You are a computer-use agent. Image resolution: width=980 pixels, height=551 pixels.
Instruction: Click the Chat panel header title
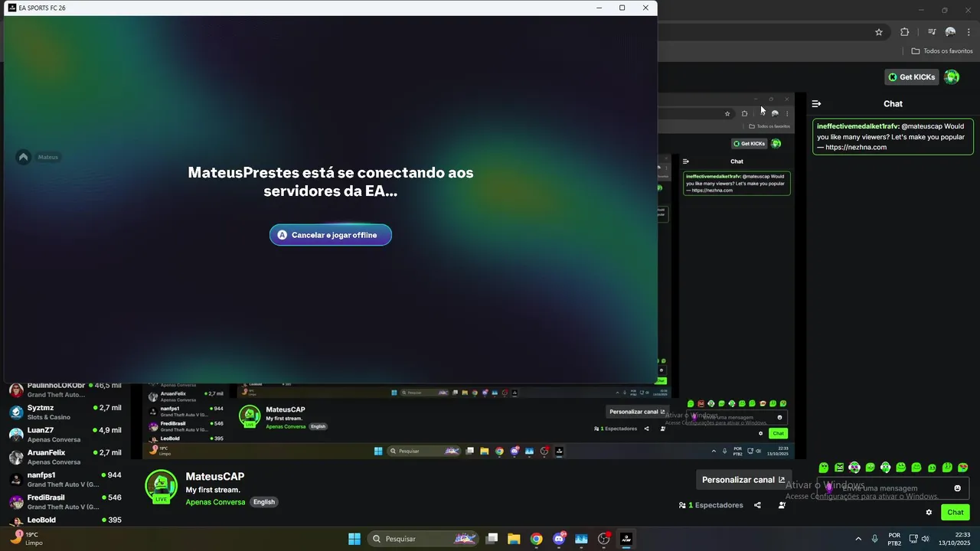point(893,103)
